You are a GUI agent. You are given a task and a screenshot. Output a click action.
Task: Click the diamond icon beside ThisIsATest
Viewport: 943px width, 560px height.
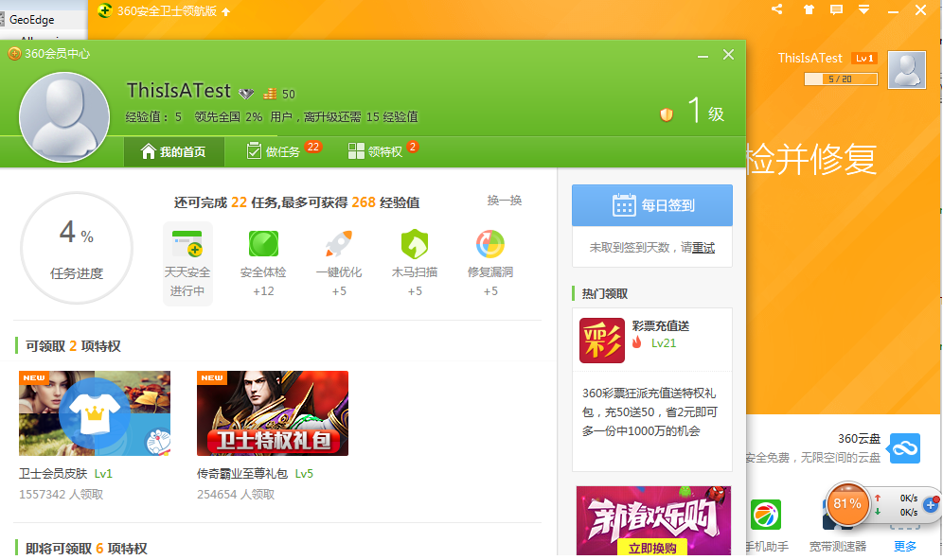(x=246, y=93)
